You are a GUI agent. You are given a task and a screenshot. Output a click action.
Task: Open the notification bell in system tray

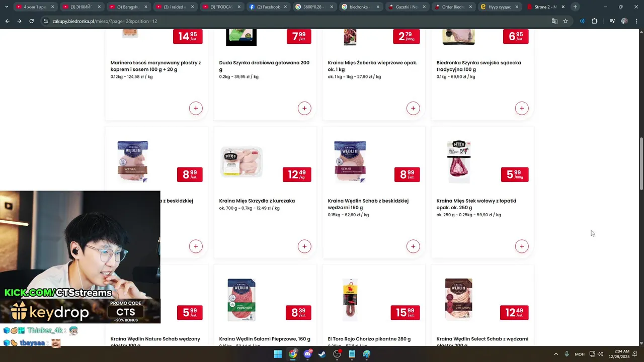[635, 354]
